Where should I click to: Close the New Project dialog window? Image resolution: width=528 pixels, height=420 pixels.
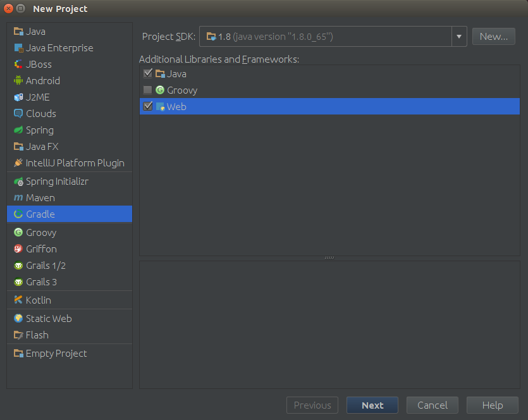pos(8,8)
